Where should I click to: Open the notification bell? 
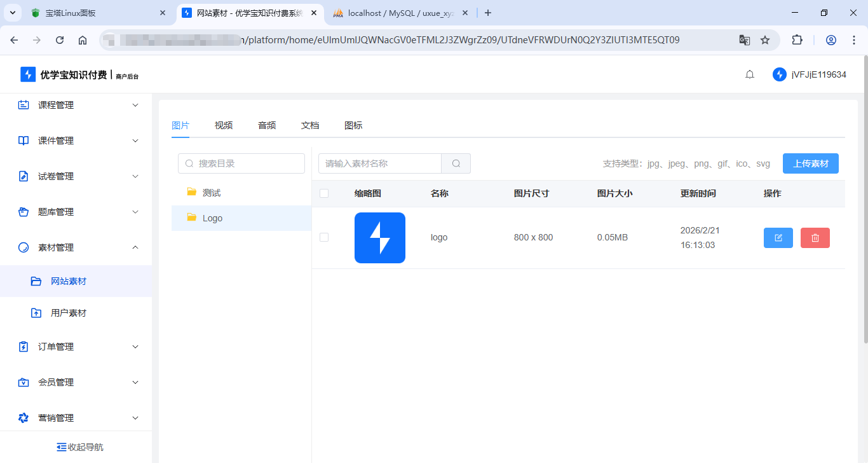[x=749, y=74]
